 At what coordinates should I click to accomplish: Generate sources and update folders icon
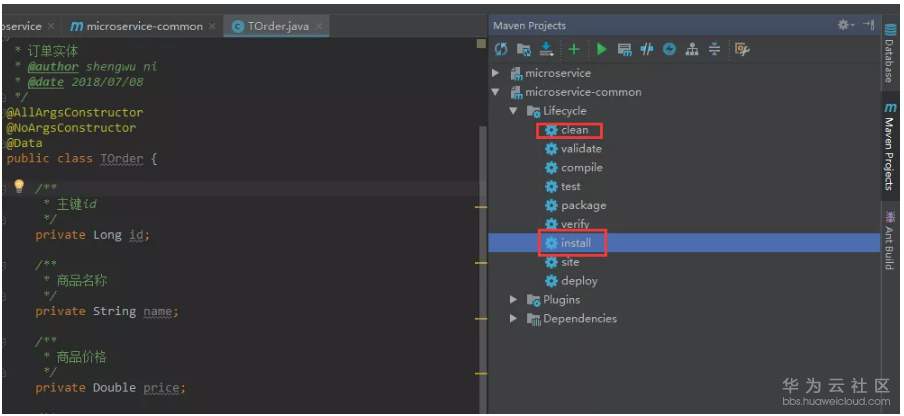[x=523, y=50]
